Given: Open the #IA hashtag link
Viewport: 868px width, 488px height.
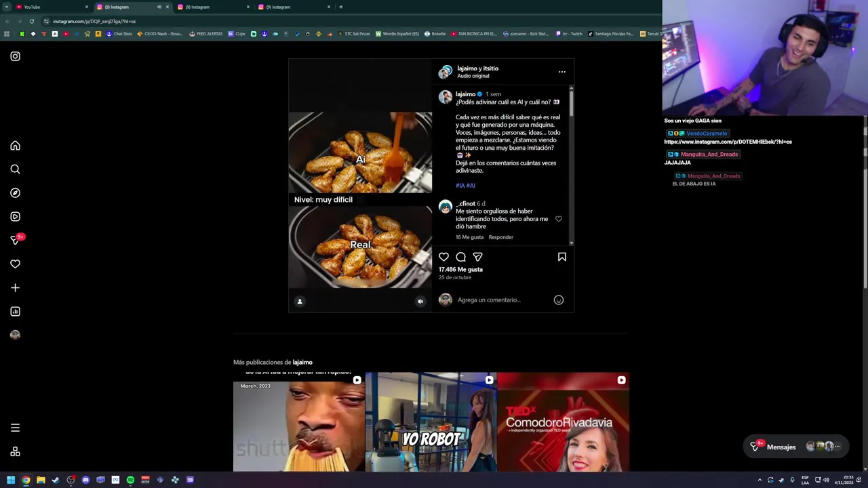Looking at the screenshot, I should pos(460,186).
